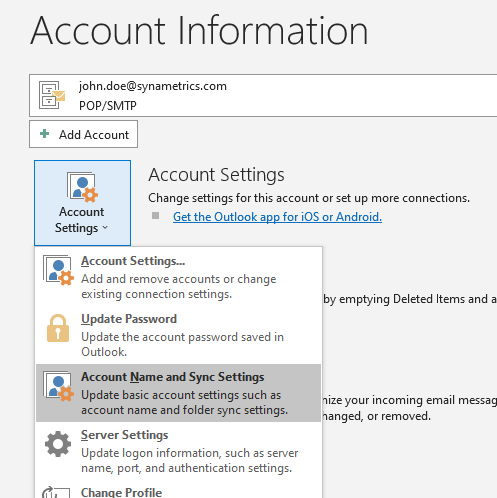Click 'Add and remove accounts or change' description
Screen dimensions: 497x498
click(x=179, y=279)
